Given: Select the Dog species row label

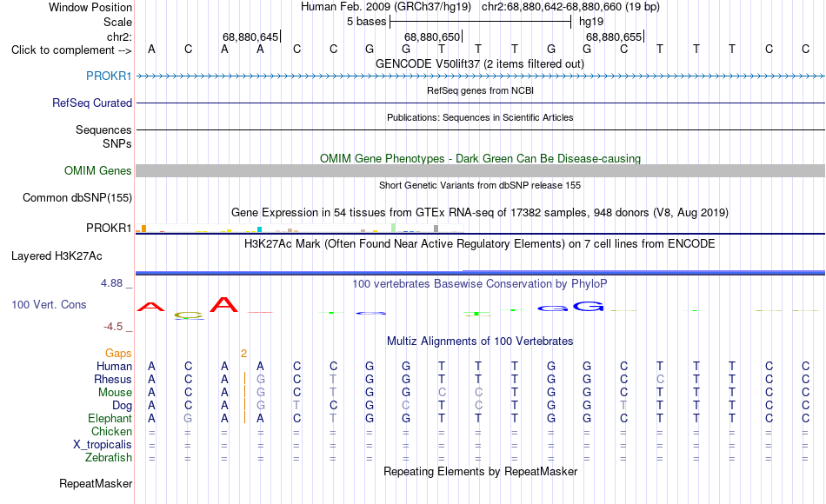Looking at the screenshot, I should pyautogui.click(x=122, y=406).
